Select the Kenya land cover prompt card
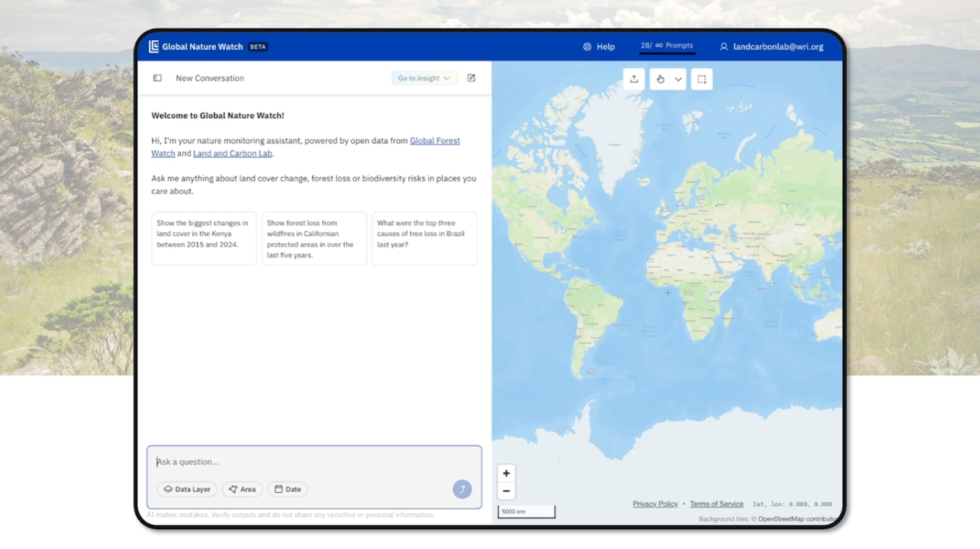The image size is (980, 549). pos(204,238)
